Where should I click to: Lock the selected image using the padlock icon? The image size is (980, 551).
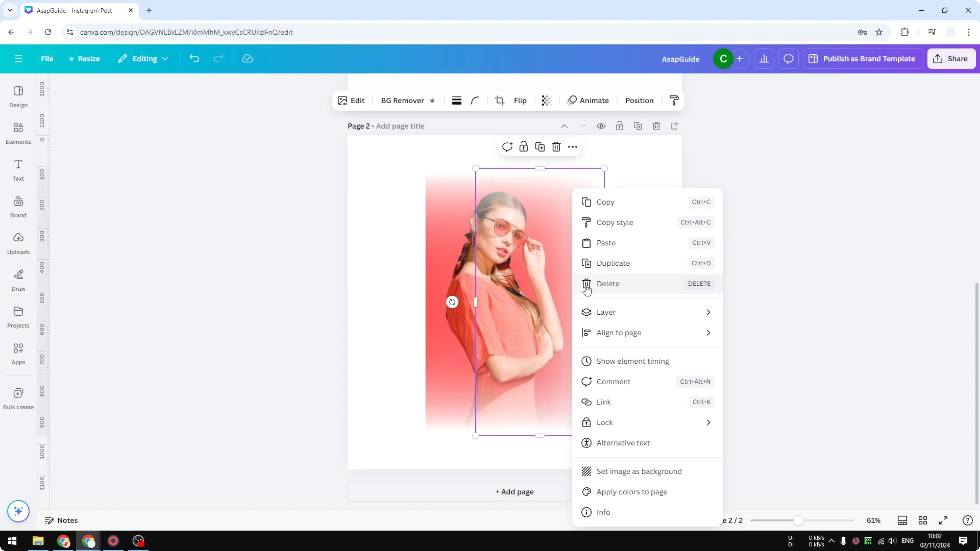coord(524,146)
